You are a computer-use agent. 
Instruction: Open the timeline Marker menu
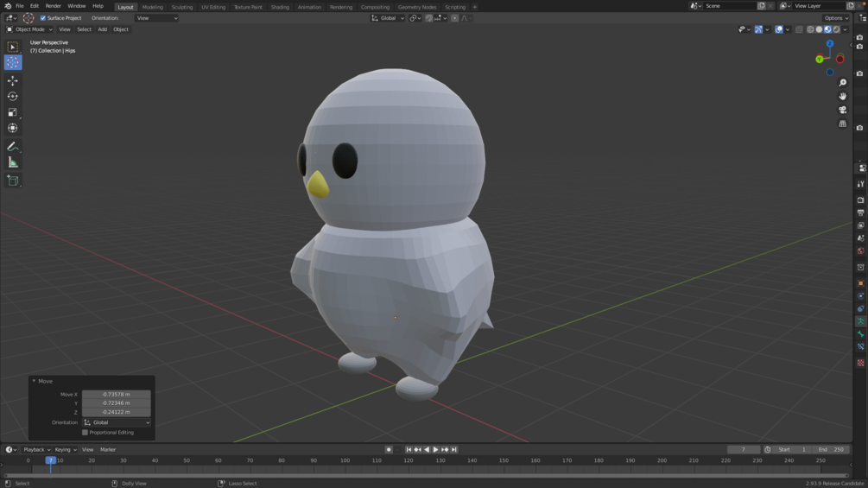108,450
